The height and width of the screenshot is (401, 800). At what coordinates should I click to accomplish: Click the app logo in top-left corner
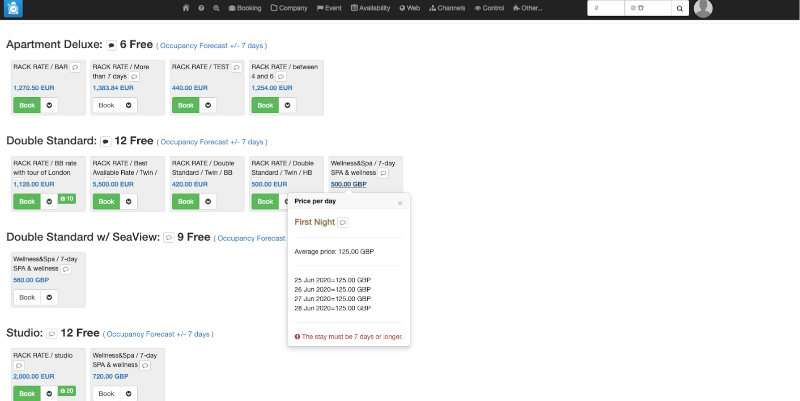[x=14, y=9]
